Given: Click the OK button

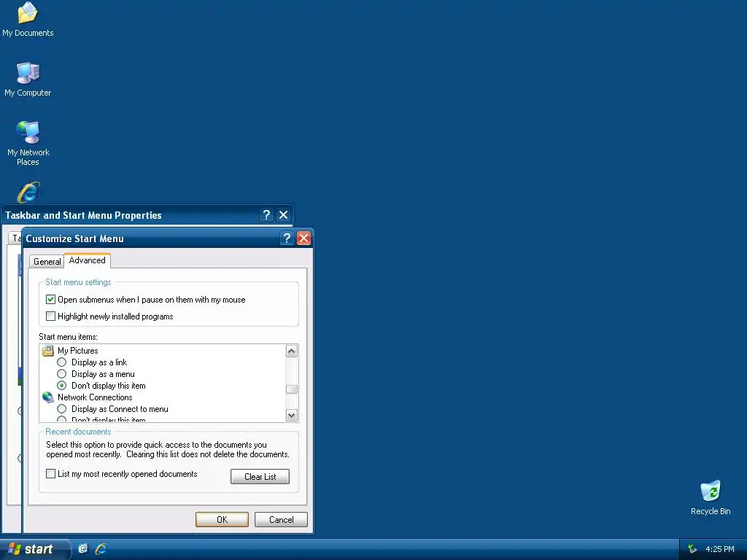Looking at the screenshot, I should (222, 519).
